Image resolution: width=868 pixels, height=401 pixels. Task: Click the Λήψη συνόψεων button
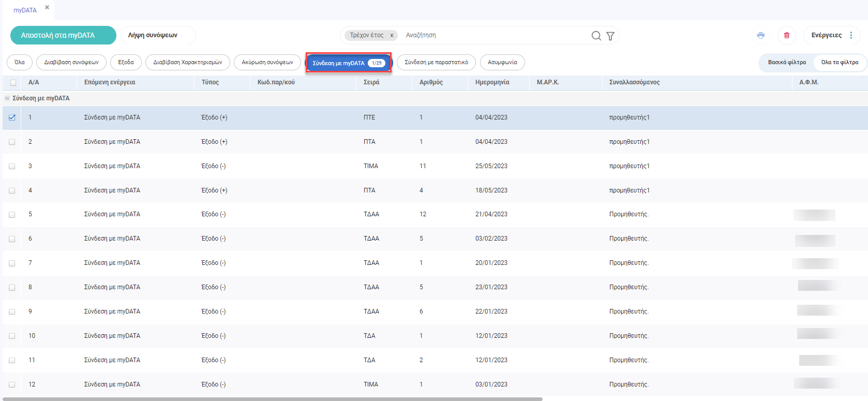tap(153, 35)
